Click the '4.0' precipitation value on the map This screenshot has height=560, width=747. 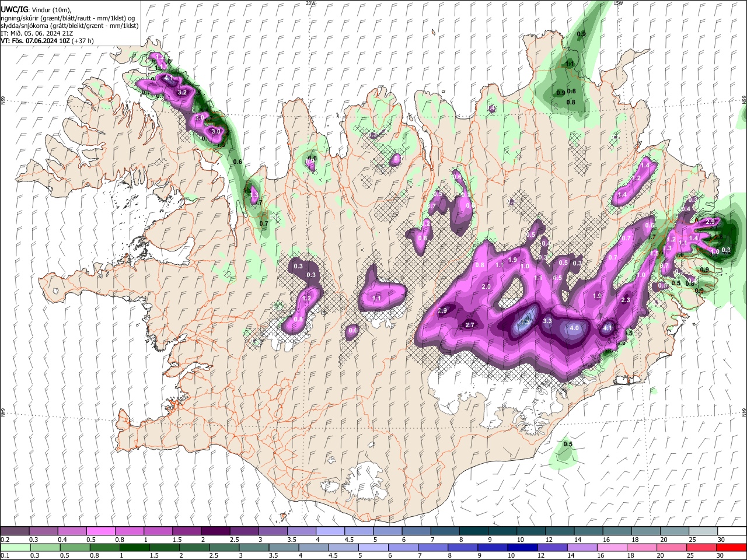point(574,328)
